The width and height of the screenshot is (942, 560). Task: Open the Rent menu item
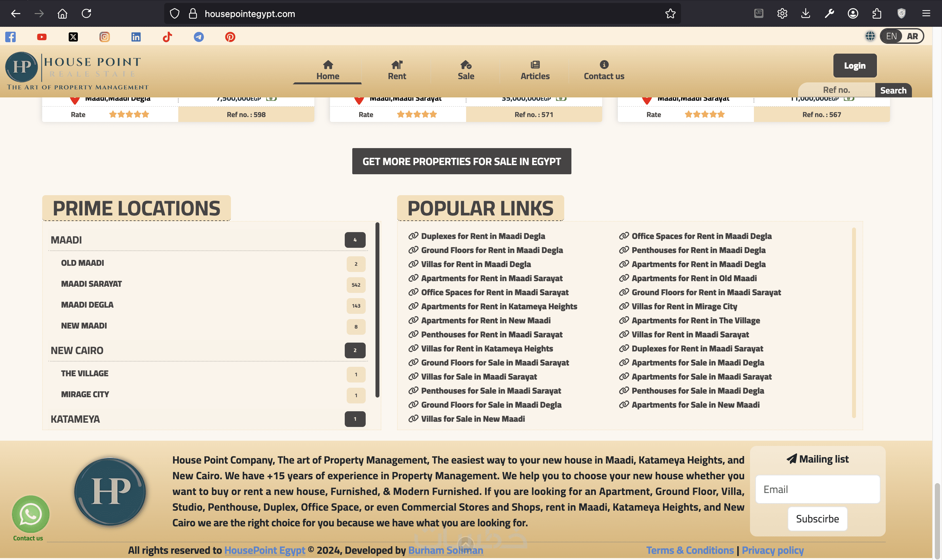[397, 71]
